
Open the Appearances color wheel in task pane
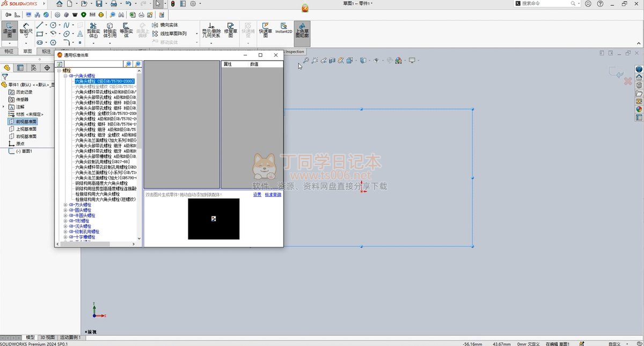coord(639,109)
